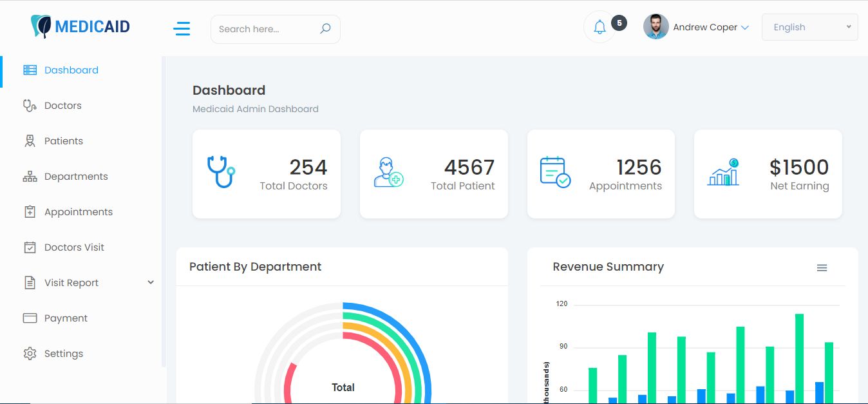868x404 pixels.
Task: Open the Visit Report menu item
Action: click(71, 283)
